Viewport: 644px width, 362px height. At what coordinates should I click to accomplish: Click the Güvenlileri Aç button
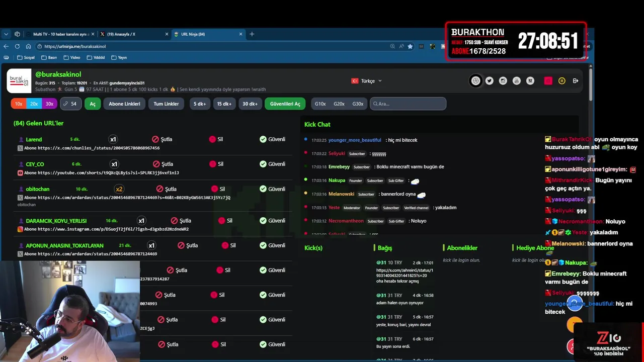(x=285, y=104)
